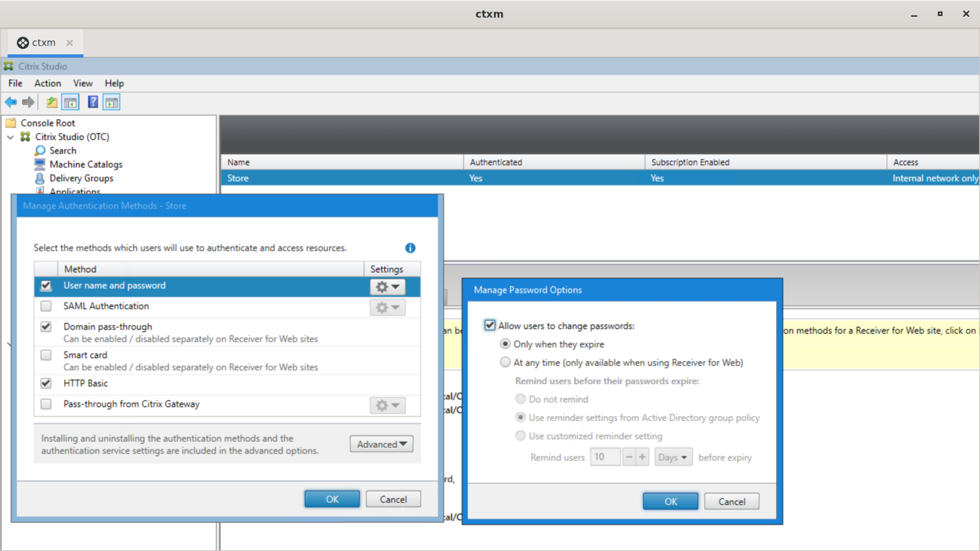Screen dimensions: 980x551
Task: Click the Citrix Studio (OTC) node icon
Action: click(25, 136)
